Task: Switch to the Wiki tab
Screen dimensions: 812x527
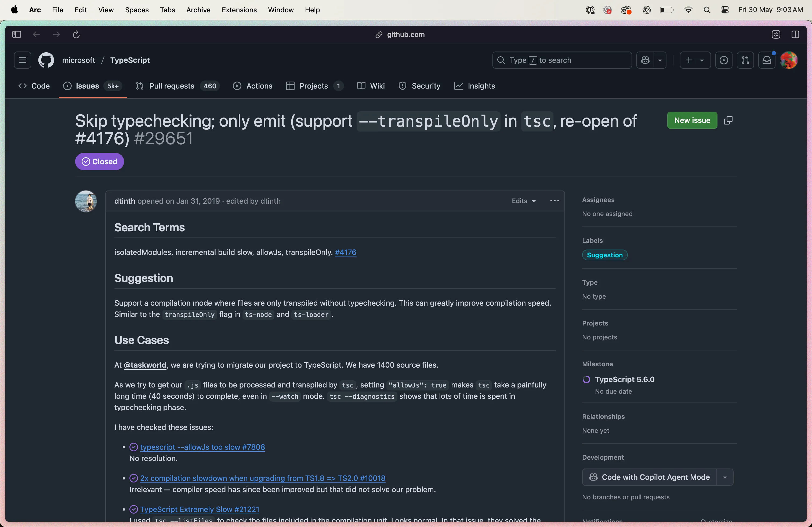Action: pyautogui.click(x=371, y=86)
